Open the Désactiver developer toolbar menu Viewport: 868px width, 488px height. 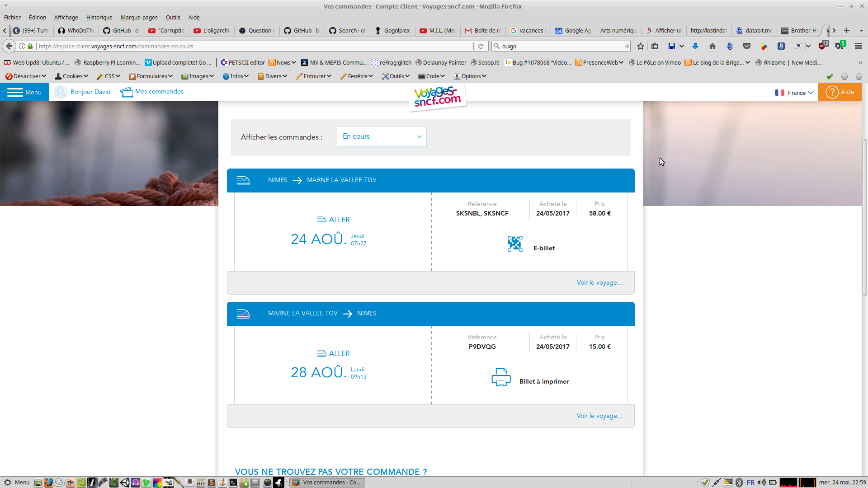click(26, 76)
